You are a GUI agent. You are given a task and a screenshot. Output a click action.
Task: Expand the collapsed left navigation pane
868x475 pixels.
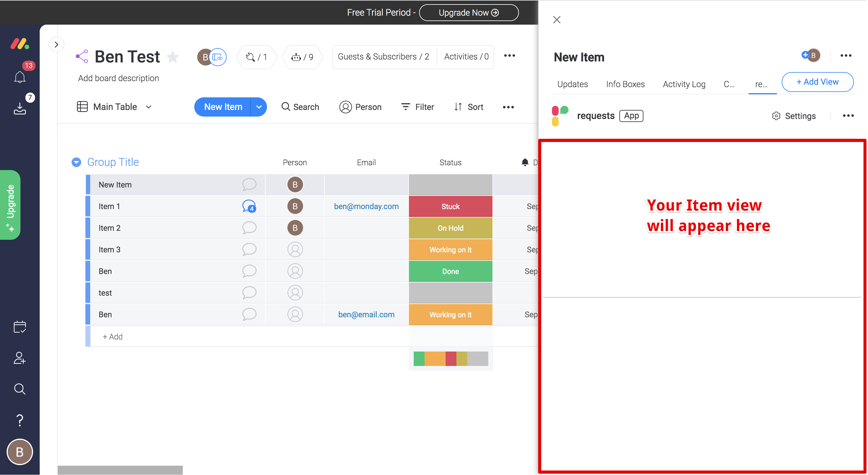click(x=56, y=44)
